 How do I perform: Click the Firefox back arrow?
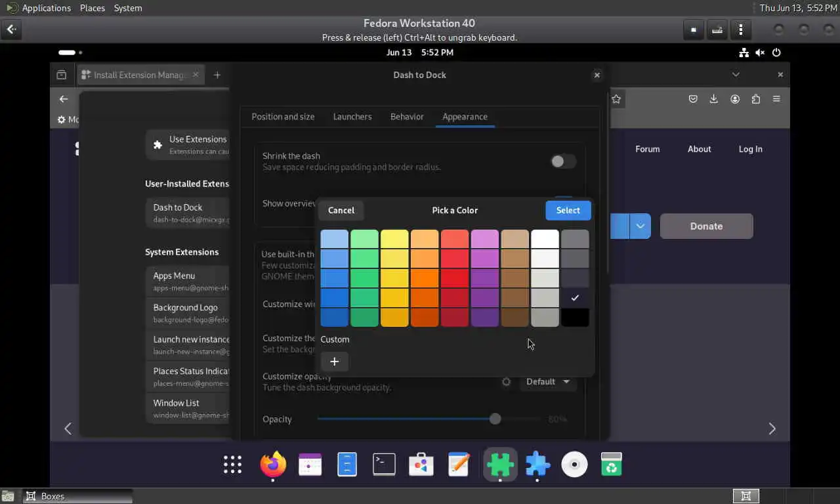64,99
